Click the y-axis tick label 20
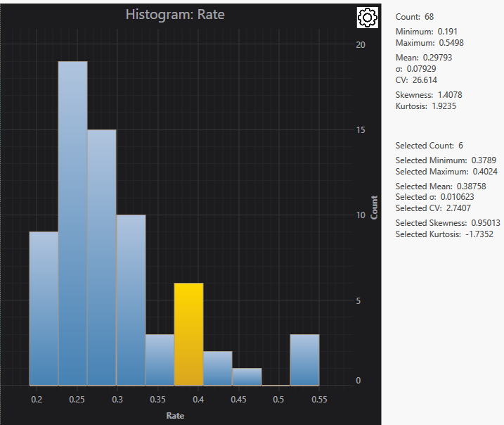The width and height of the screenshot is (504, 425). 361,45
